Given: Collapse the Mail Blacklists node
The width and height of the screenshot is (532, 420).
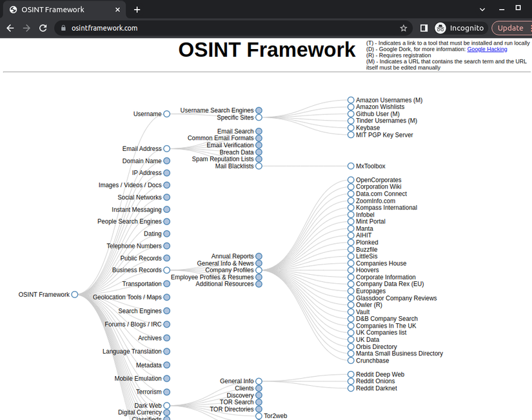Looking at the screenshot, I should click(259, 166).
